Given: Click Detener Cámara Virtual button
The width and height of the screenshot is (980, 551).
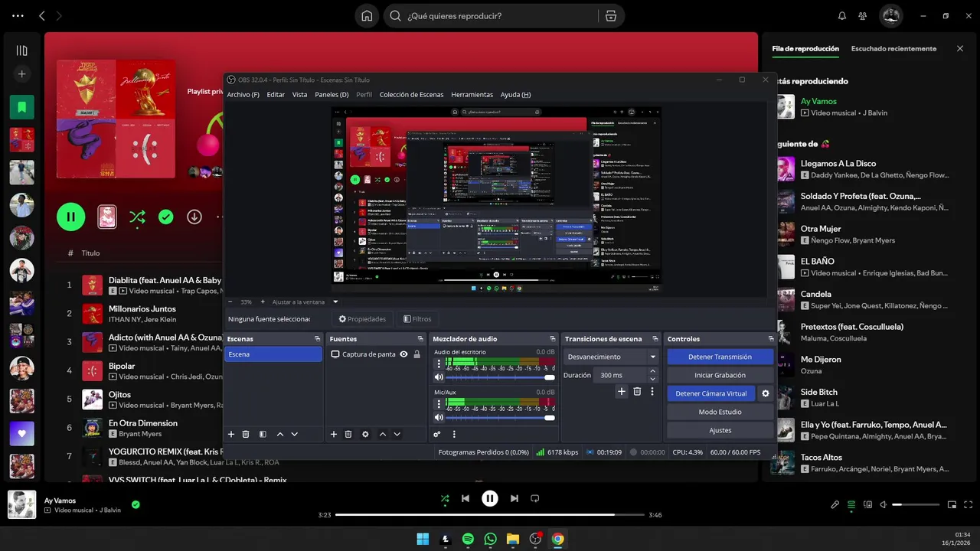Looking at the screenshot, I should coord(710,393).
